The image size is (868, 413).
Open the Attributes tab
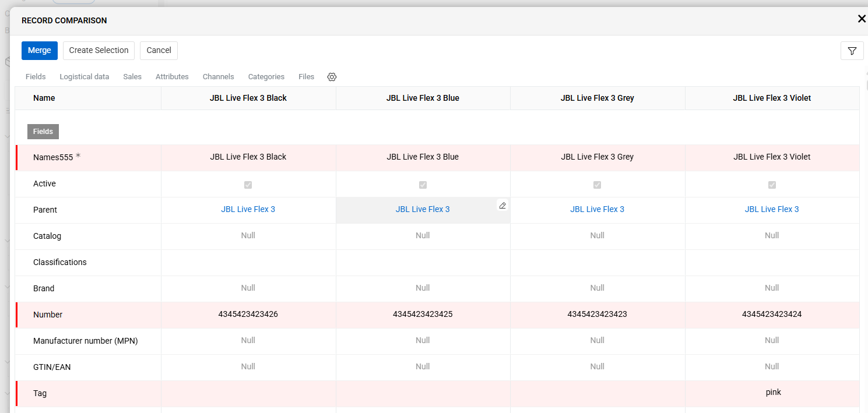coord(172,77)
